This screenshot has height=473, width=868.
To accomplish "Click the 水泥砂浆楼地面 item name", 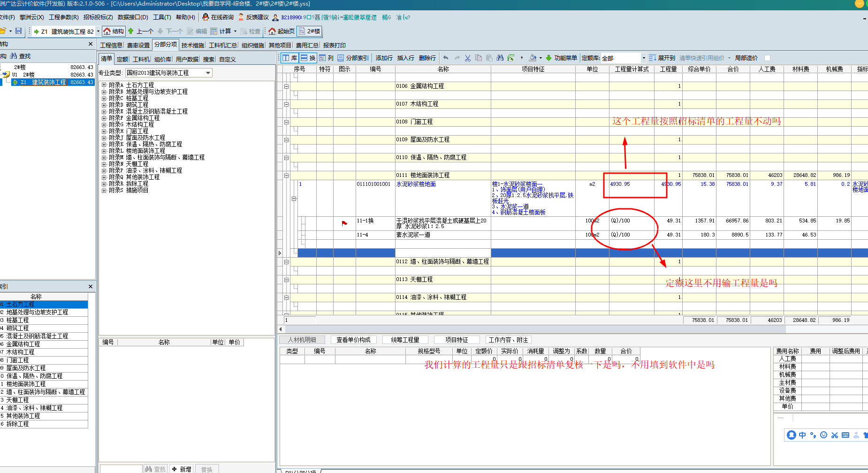I will pyautogui.click(x=416, y=184).
